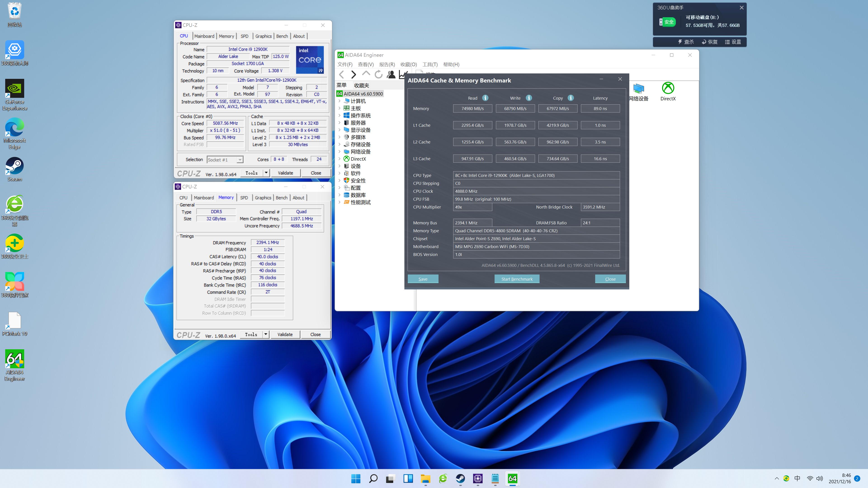
Task: Switch to the SPD tab in CPU-Z
Action: (244, 36)
